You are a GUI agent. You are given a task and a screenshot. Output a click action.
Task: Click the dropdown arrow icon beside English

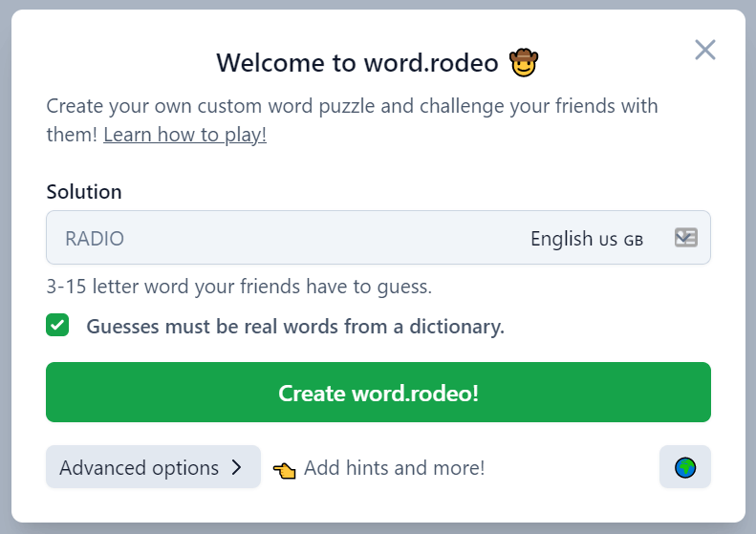[685, 238]
